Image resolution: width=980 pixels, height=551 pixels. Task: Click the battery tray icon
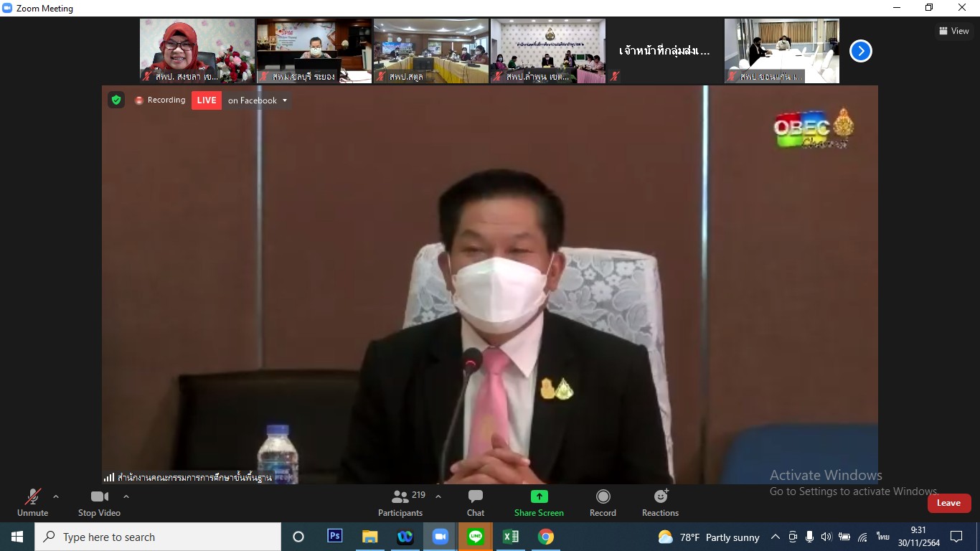tap(844, 537)
